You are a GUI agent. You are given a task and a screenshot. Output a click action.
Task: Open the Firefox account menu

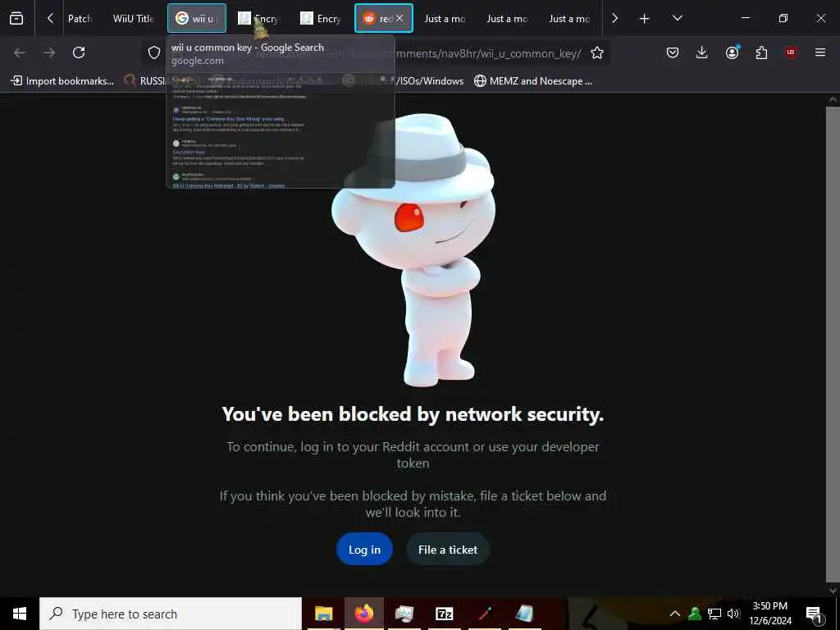pos(732,52)
